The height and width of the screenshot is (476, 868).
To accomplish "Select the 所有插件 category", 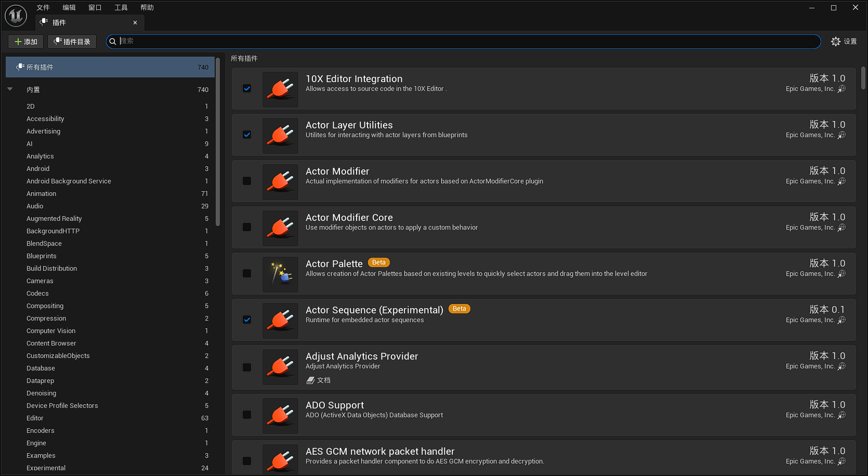I will pyautogui.click(x=110, y=67).
